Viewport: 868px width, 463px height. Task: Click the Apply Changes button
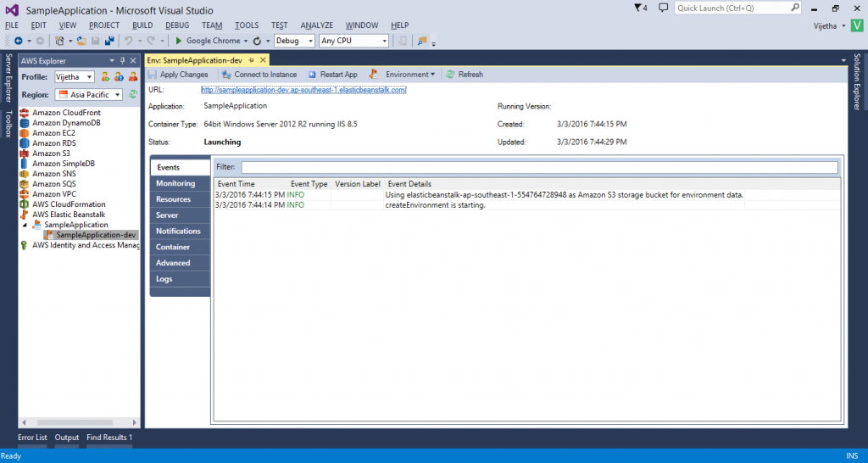(x=177, y=75)
